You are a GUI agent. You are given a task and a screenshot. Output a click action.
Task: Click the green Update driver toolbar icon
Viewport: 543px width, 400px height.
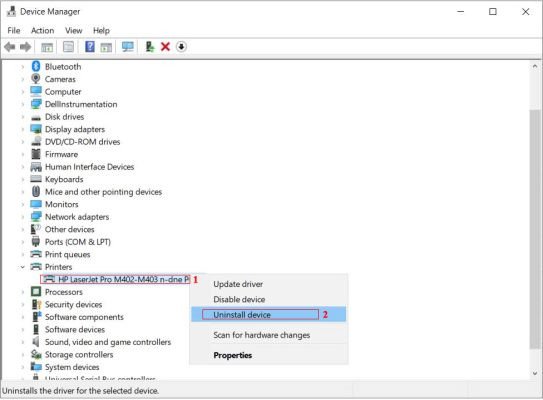tap(150, 47)
